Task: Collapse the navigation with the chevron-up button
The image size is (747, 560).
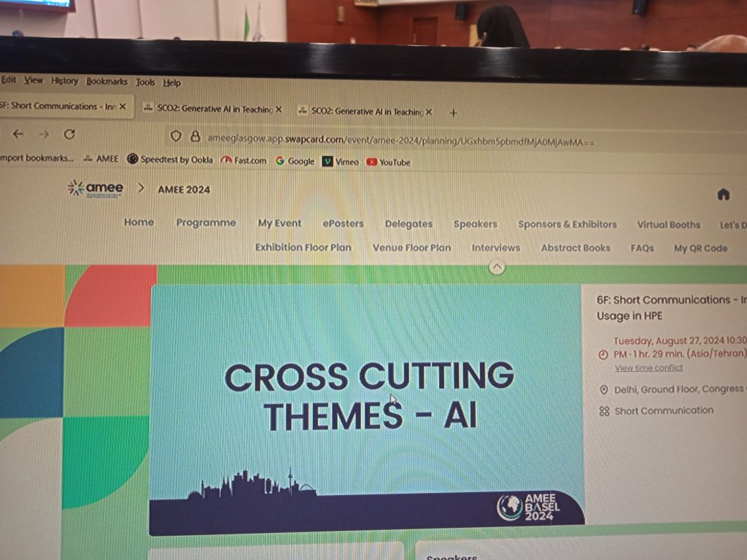Action: pyautogui.click(x=497, y=267)
